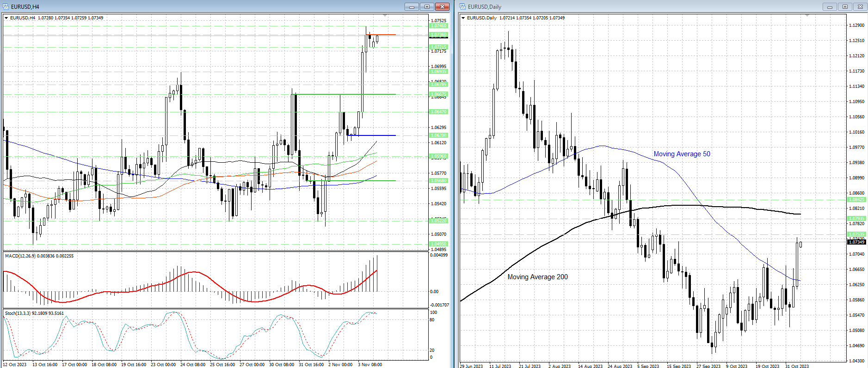
Task: Close the EURUSD,H4 chart window
Action: 442,6
